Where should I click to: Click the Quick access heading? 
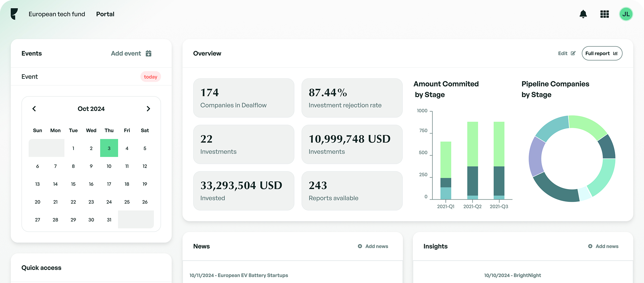(42, 268)
